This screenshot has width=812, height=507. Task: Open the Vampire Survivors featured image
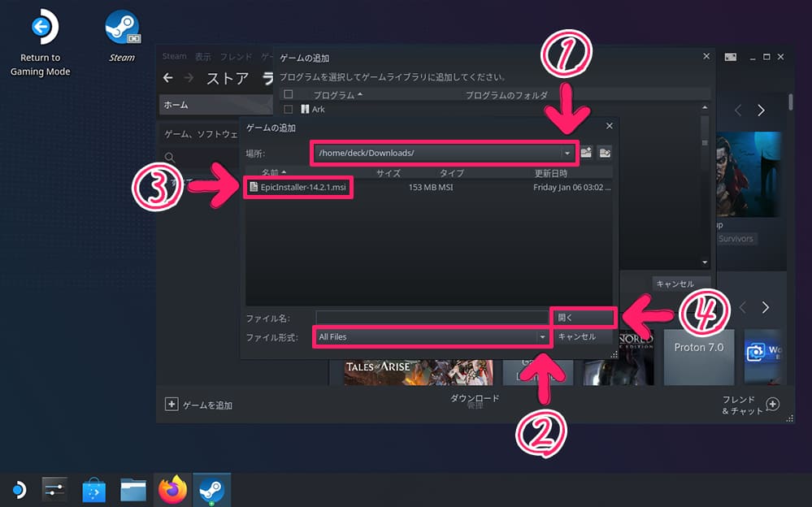click(749, 175)
